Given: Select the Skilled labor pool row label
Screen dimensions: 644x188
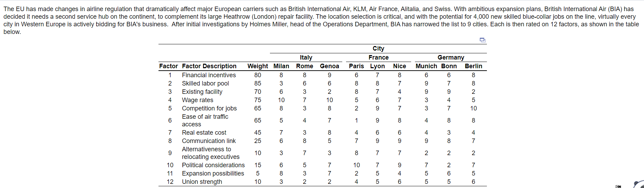Looking at the screenshot, I should [205, 83].
